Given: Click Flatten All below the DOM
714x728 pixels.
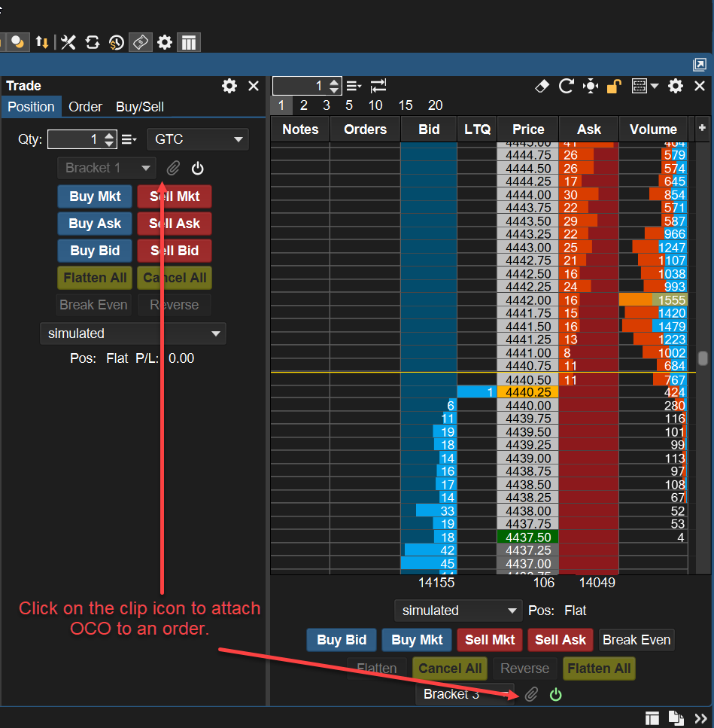Looking at the screenshot, I should point(600,669).
